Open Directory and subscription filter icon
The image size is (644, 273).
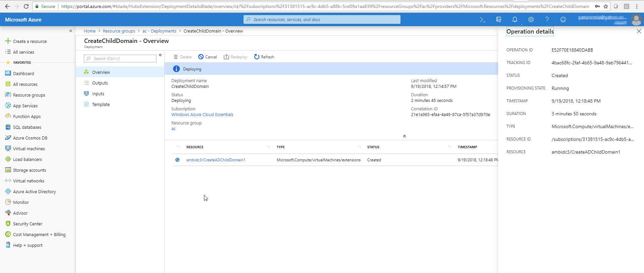coord(499,19)
